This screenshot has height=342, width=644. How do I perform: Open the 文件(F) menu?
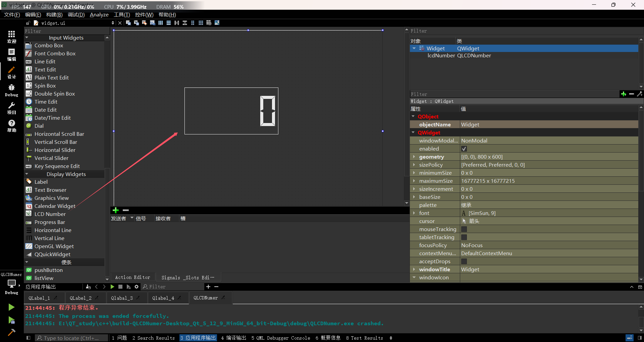12,15
